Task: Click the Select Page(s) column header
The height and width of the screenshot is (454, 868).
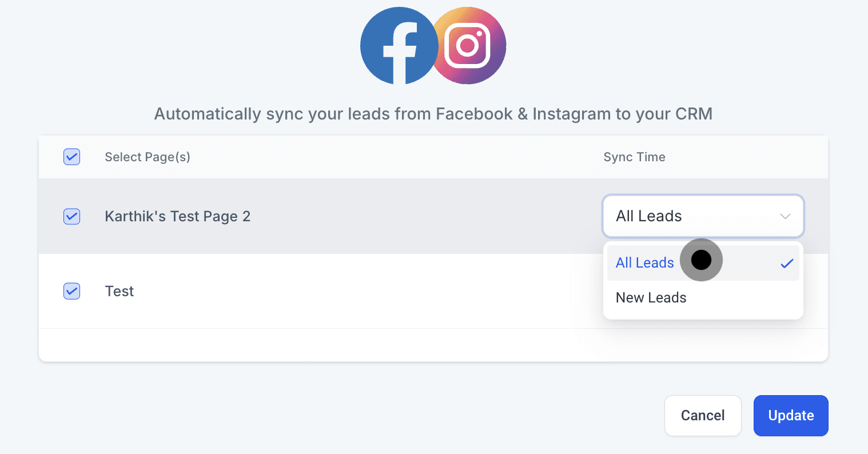Action: pyautogui.click(x=148, y=157)
